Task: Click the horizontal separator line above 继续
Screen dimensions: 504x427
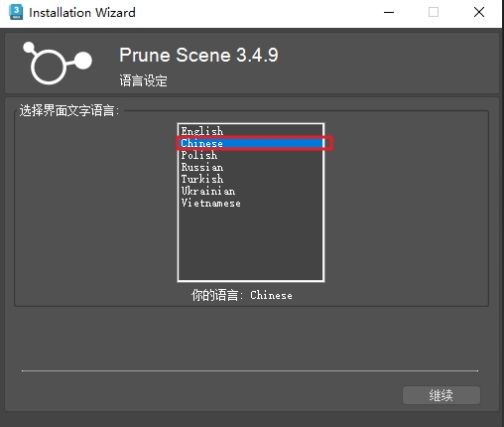Action: (250, 370)
